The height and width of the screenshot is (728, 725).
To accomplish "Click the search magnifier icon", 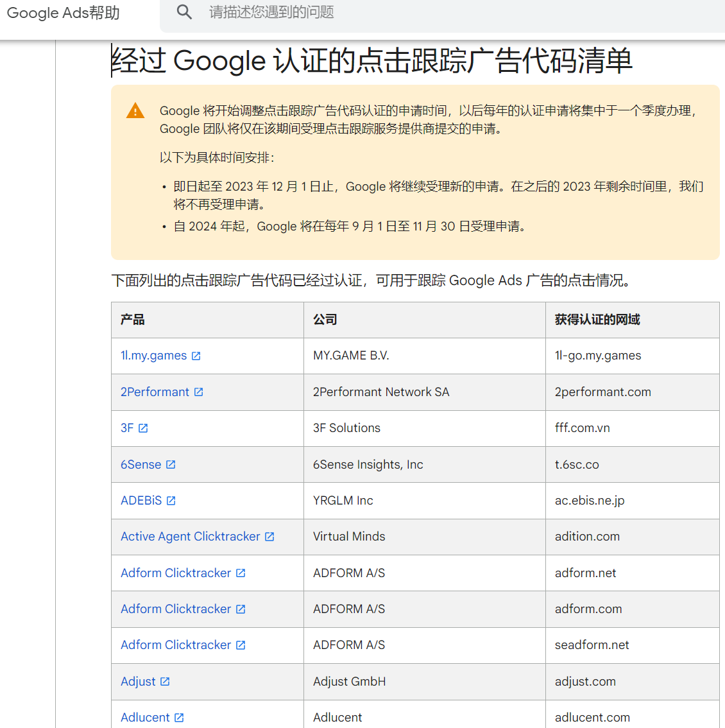I will pyautogui.click(x=184, y=12).
